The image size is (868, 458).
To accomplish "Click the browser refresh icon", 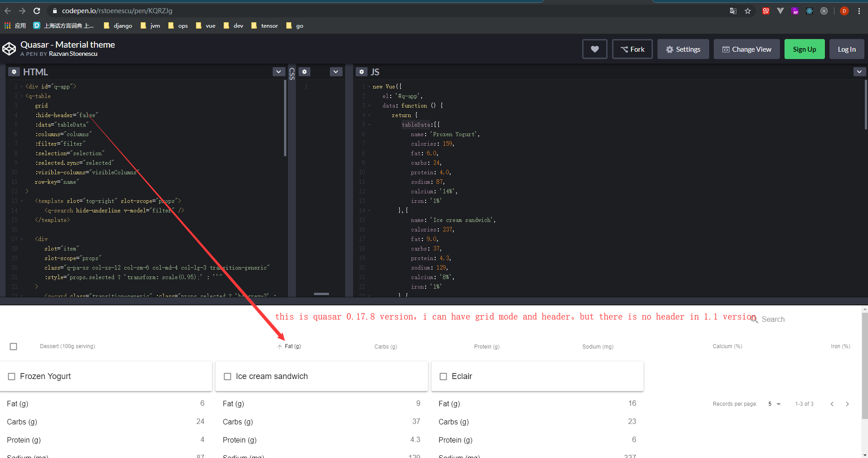I will tap(37, 10).
